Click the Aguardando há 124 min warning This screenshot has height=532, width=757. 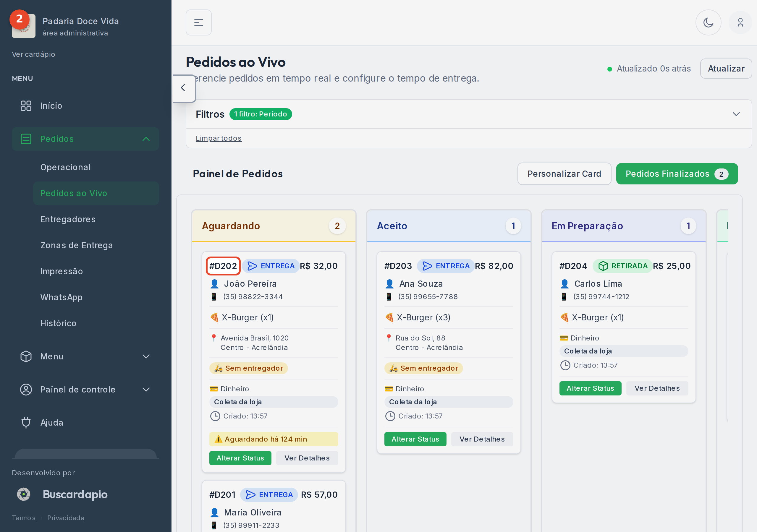pos(274,439)
